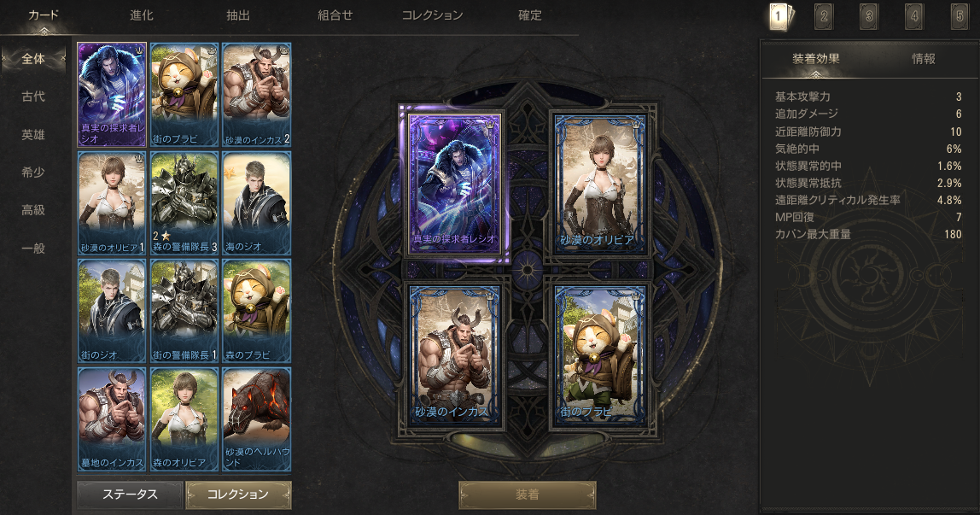Go to コレクション top tab
The image size is (980, 515).
pyautogui.click(x=432, y=15)
